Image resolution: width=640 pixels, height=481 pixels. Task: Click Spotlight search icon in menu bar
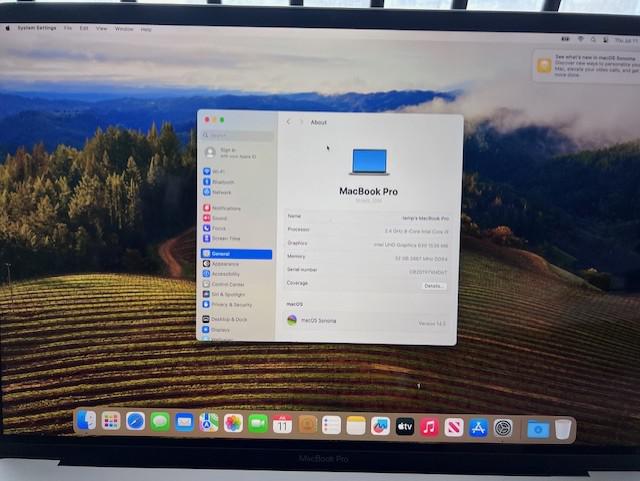click(593, 40)
